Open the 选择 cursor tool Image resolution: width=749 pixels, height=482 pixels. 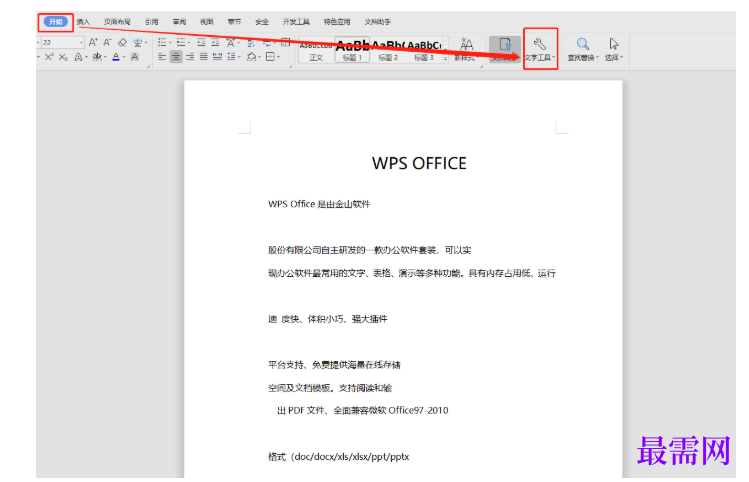click(614, 50)
